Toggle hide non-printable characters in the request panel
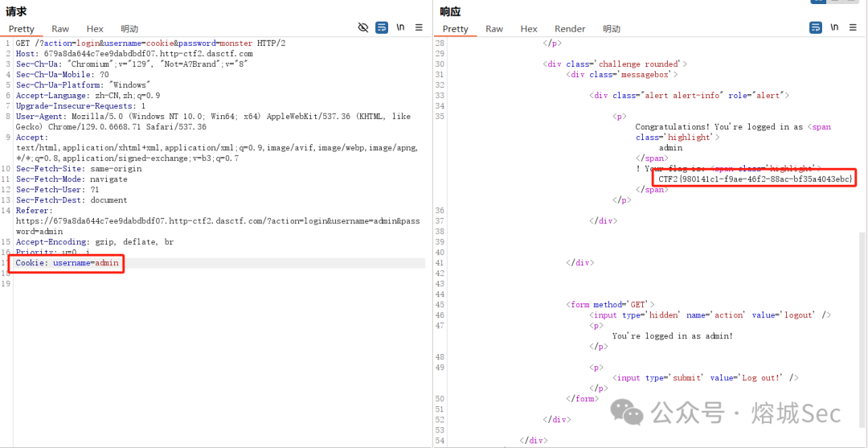The height and width of the screenshot is (448, 868). (363, 27)
